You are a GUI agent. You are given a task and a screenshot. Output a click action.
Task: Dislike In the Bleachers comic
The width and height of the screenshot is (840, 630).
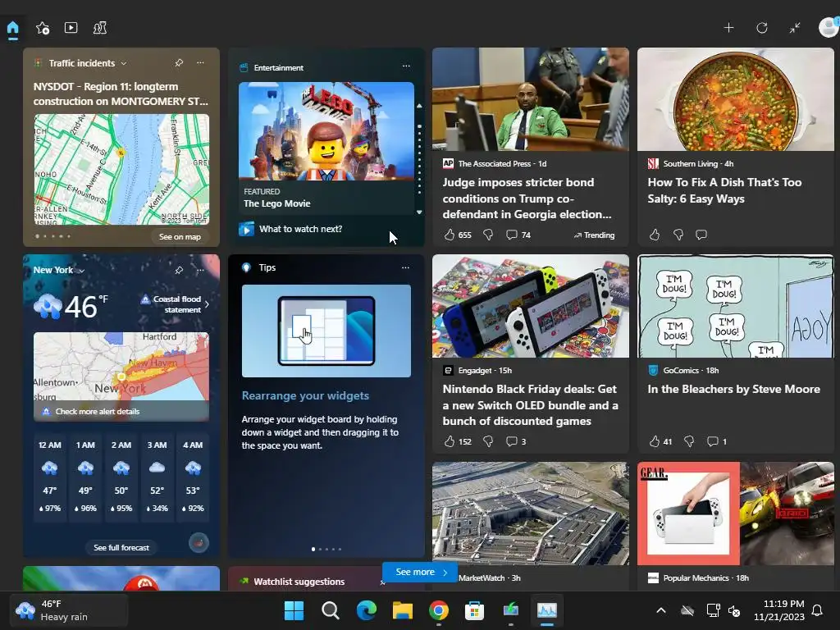689,441
